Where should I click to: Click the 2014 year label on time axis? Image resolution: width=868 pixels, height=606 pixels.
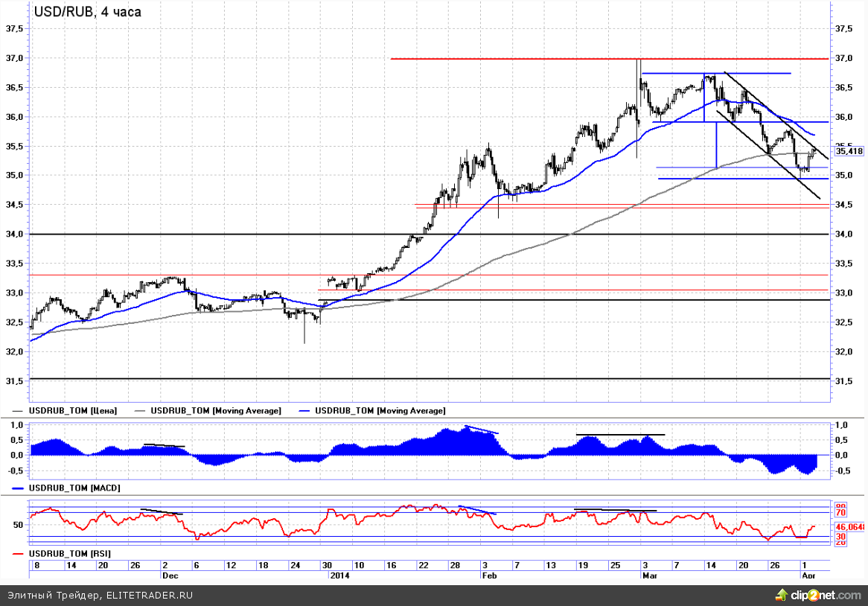[x=338, y=575]
